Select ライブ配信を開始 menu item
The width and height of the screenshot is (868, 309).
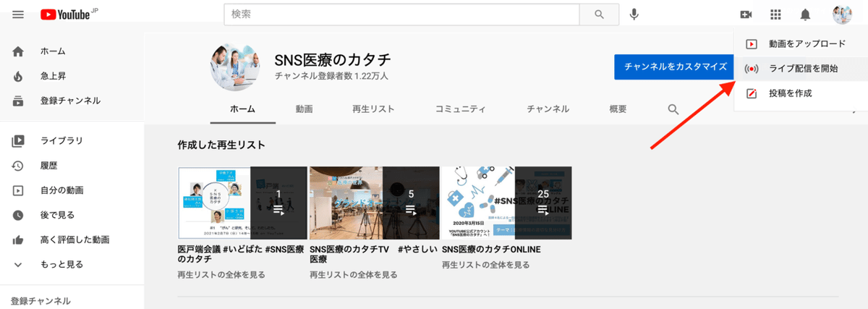tap(801, 69)
